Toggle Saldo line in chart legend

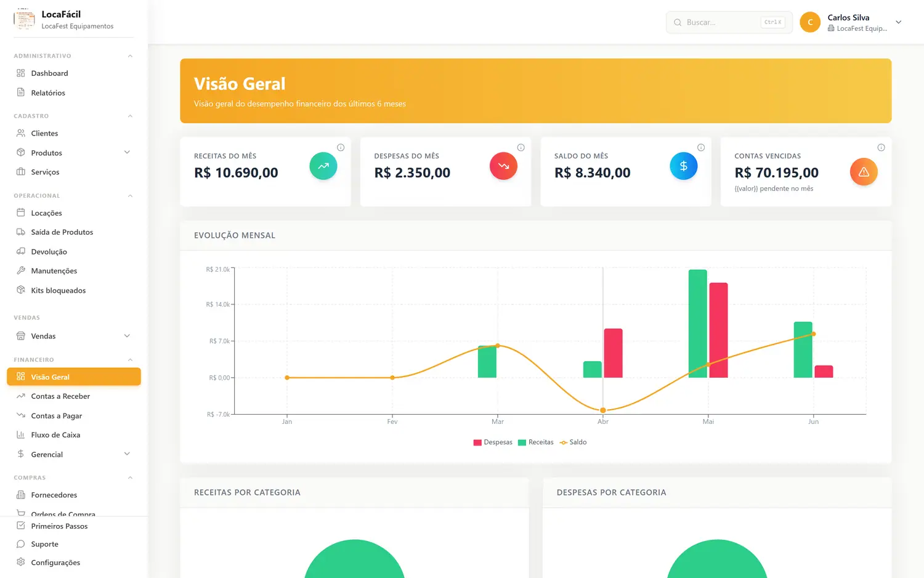pos(573,442)
